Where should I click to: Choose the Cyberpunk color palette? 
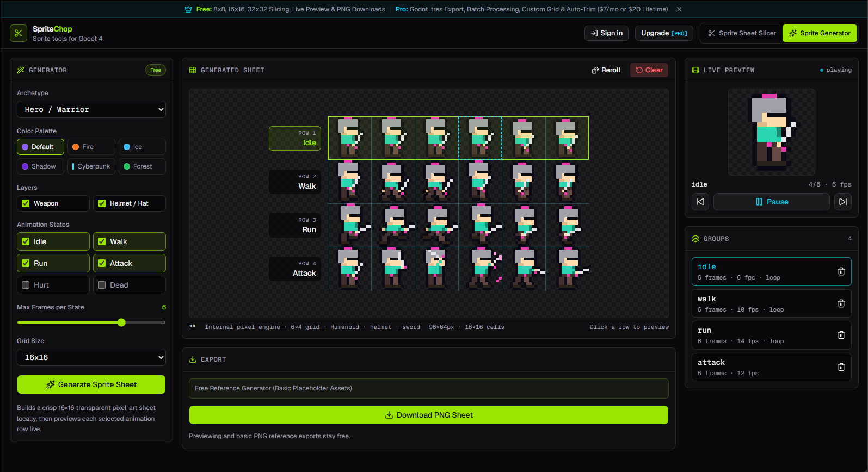coord(91,166)
